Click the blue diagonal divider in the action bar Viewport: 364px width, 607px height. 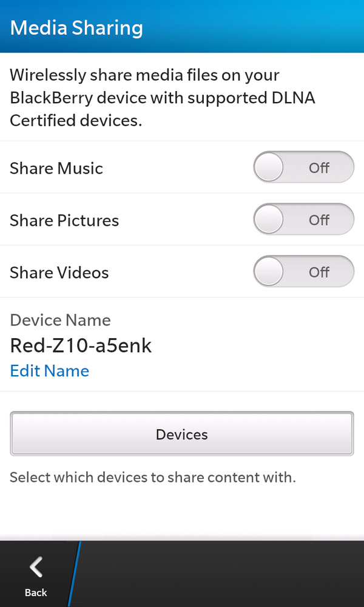[76, 574]
